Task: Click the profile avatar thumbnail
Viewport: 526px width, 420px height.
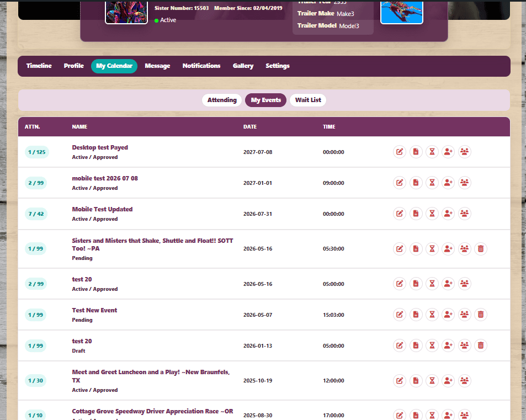Action: coord(126,12)
